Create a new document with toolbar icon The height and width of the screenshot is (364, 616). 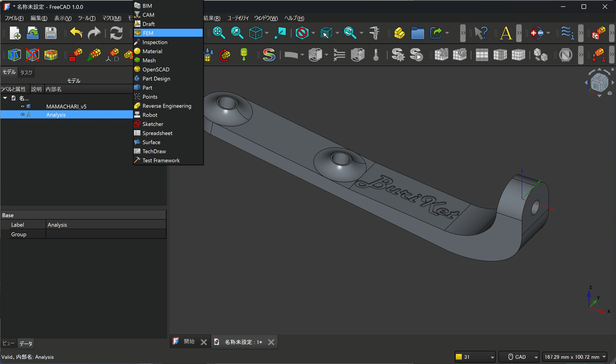coord(15,33)
